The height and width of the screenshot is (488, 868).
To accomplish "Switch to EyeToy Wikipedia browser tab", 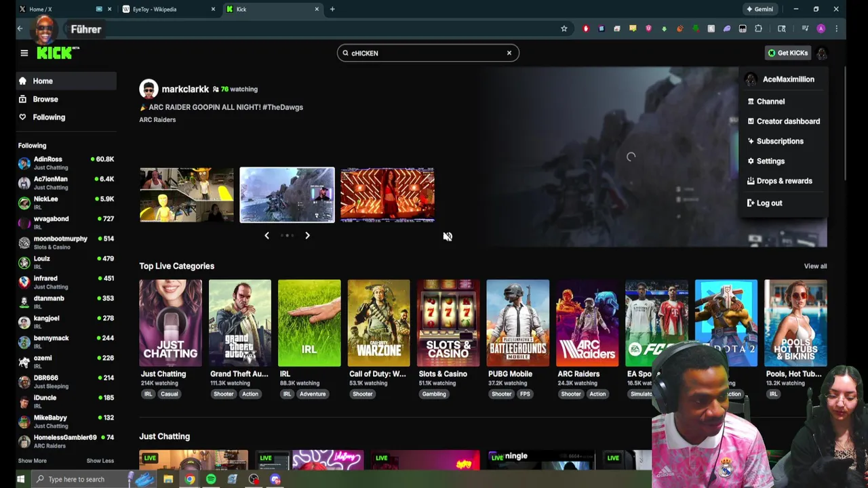I will point(170,9).
